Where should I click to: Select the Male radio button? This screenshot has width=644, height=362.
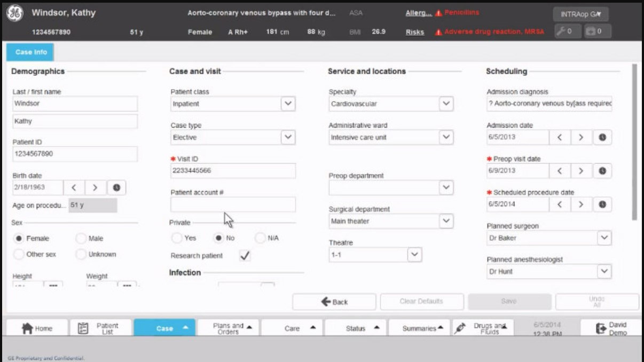(x=81, y=239)
